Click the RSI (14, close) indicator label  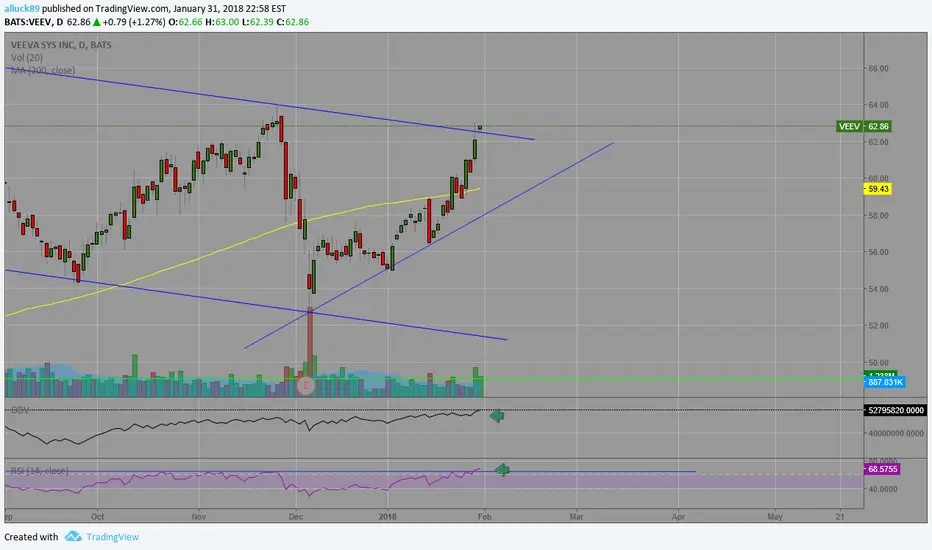point(40,471)
